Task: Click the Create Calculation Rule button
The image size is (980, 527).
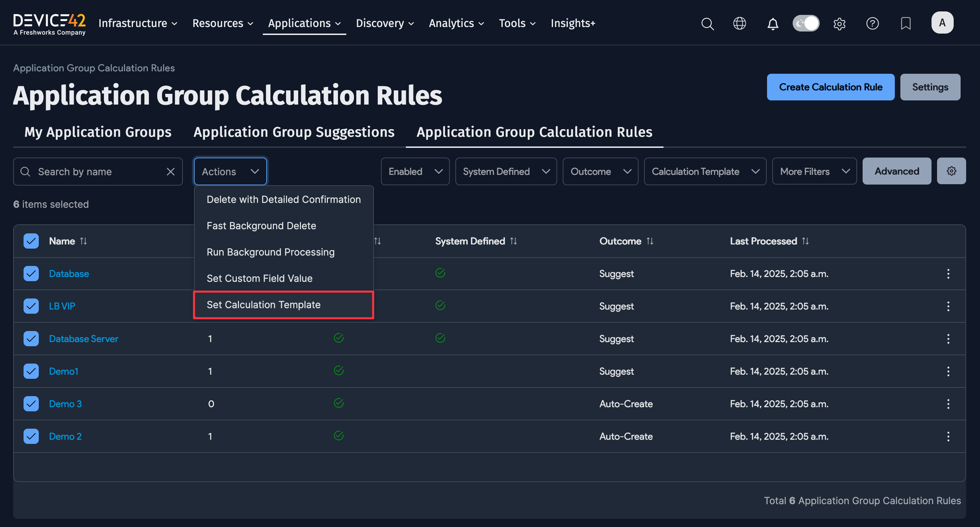Action: point(830,87)
